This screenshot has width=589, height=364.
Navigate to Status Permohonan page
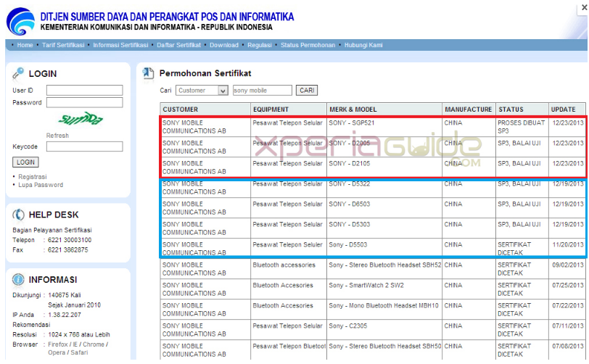[x=308, y=45]
